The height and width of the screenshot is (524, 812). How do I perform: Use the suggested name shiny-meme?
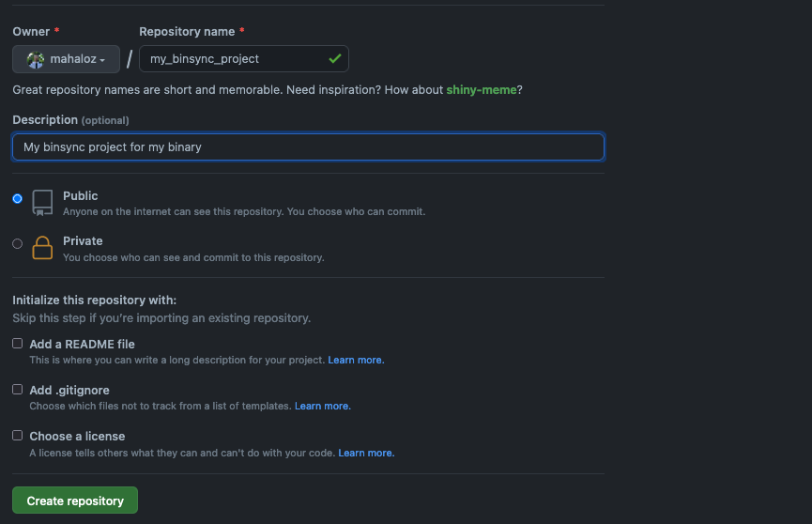pos(481,90)
